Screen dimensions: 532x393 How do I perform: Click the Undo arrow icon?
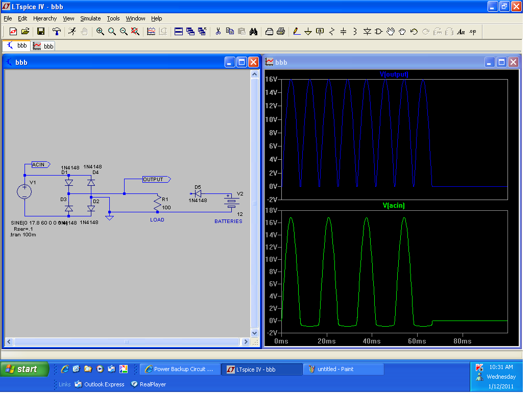click(x=414, y=32)
